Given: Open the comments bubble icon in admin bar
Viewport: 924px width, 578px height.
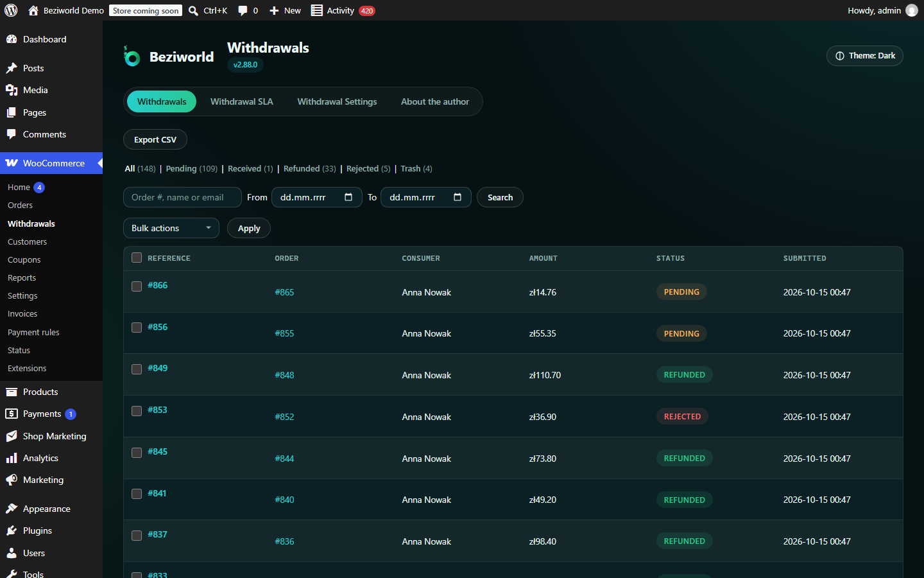Looking at the screenshot, I should tap(243, 10).
